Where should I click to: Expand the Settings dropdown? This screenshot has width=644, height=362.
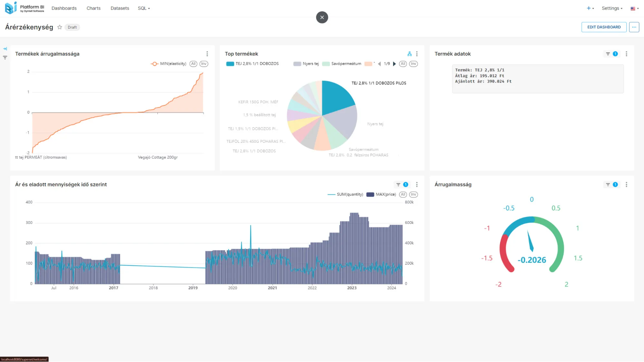click(612, 8)
